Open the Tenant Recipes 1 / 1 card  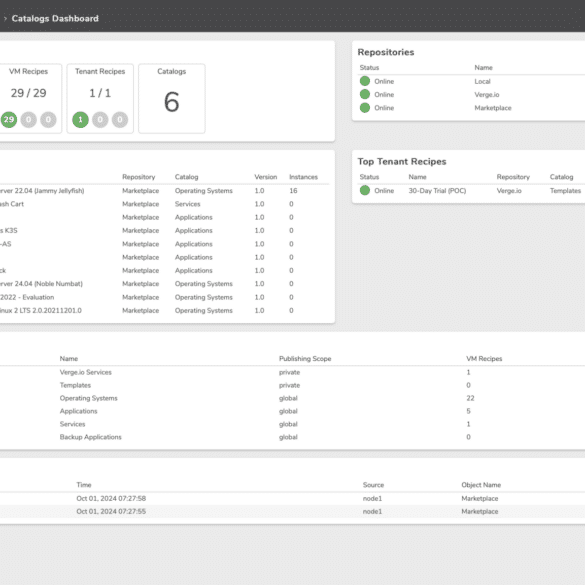pyautogui.click(x=100, y=98)
